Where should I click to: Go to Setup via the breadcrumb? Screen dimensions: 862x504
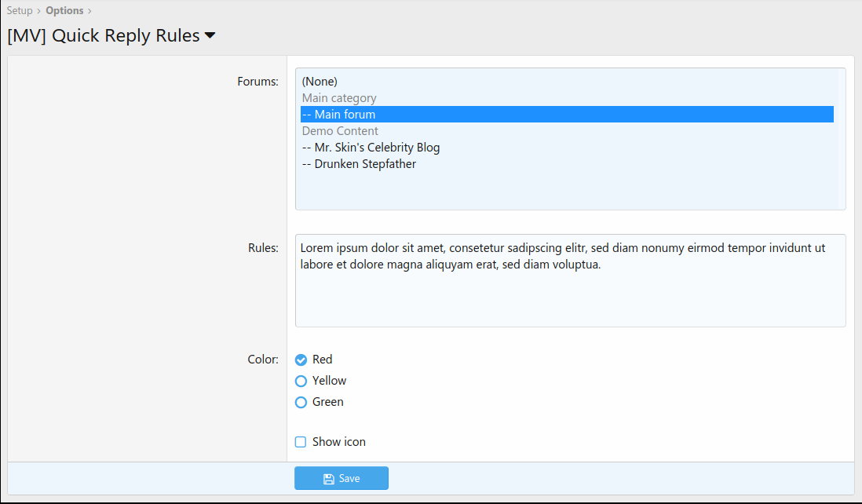[20, 11]
